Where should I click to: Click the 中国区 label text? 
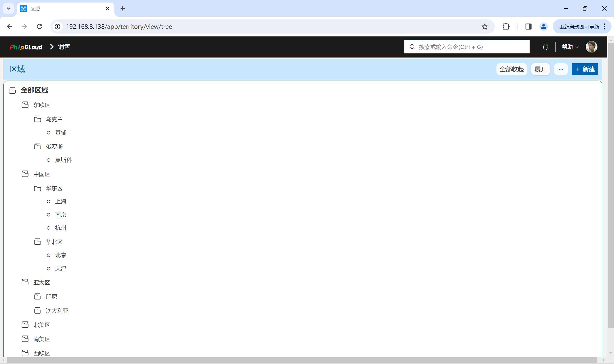pyautogui.click(x=42, y=174)
